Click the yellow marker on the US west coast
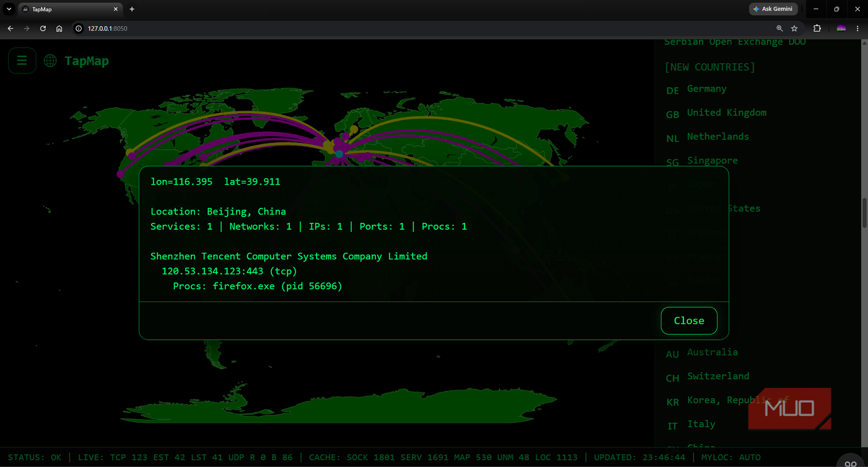This screenshot has width=868, height=467. 130,153
